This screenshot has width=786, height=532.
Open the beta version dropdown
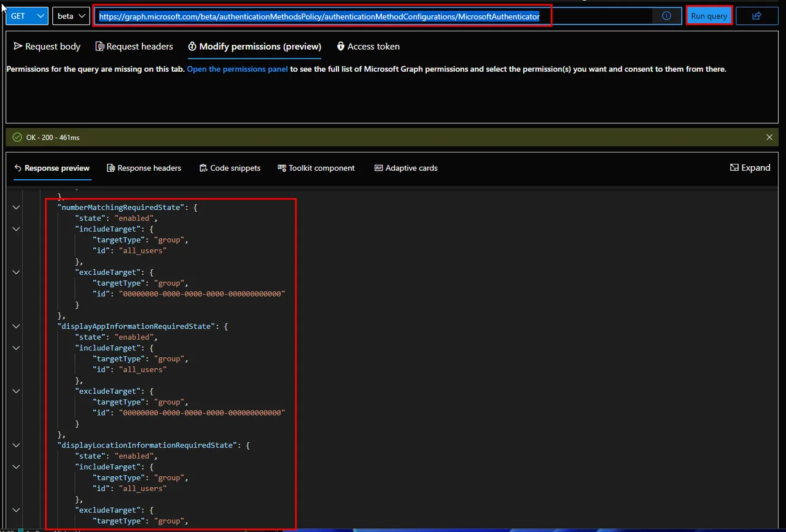pos(72,16)
